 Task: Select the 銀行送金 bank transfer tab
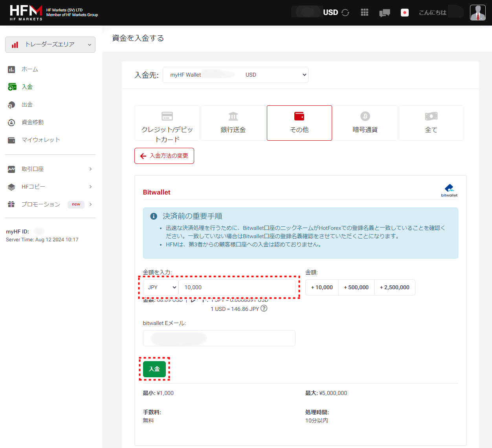click(233, 123)
